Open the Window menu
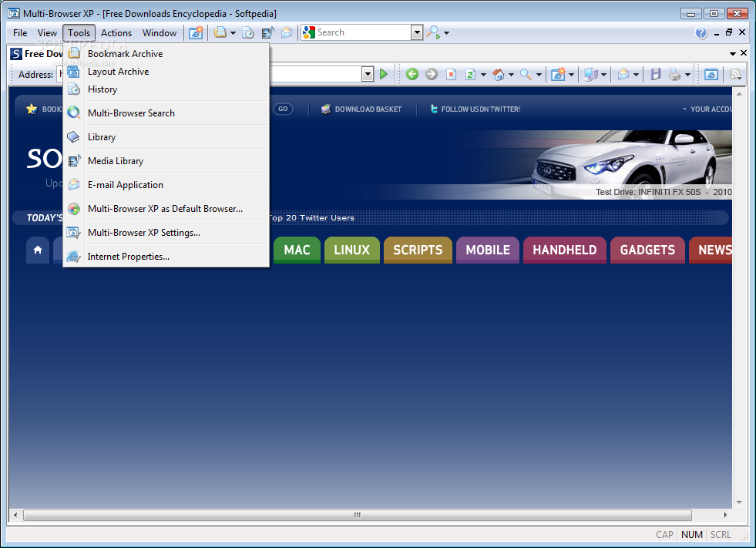 click(x=159, y=33)
